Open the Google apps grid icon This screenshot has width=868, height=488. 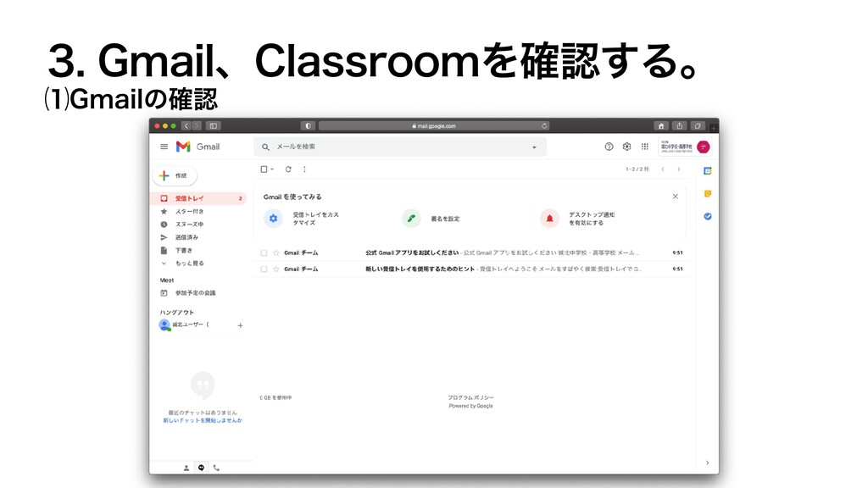coord(645,147)
